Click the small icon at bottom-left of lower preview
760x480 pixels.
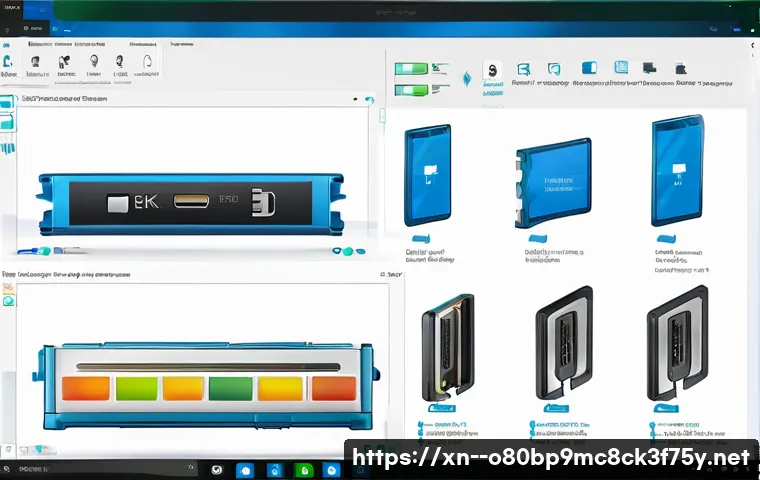click(8, 449)
